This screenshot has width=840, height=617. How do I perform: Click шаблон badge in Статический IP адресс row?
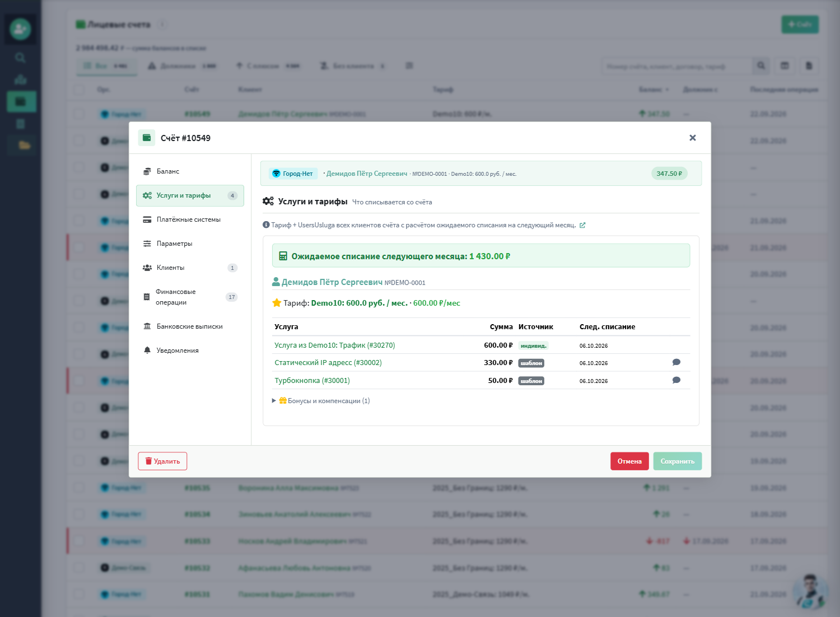(531, 363)
